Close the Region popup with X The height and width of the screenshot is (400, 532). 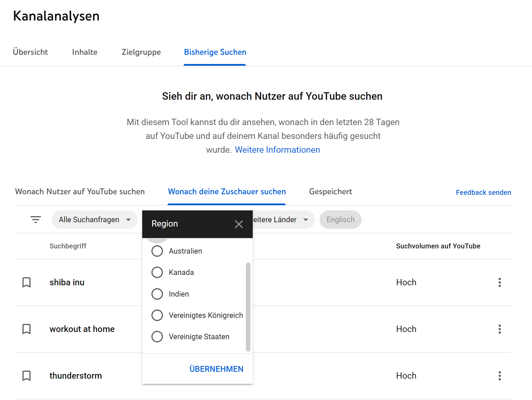239,224
